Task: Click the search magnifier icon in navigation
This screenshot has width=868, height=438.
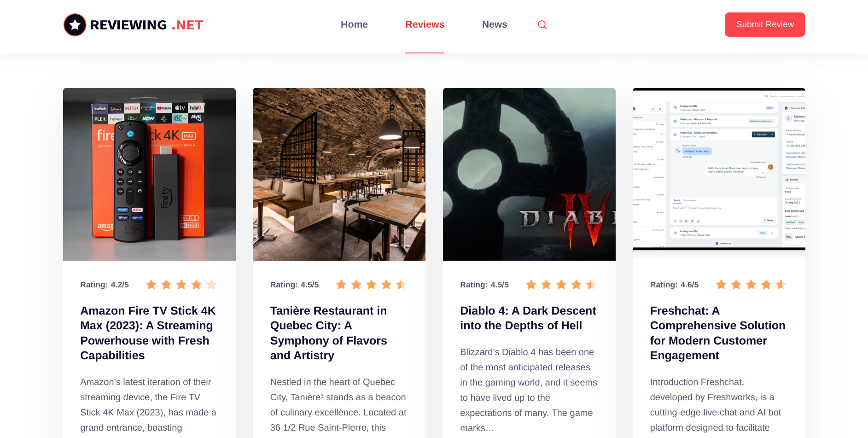Action: (x=542, y=25)
